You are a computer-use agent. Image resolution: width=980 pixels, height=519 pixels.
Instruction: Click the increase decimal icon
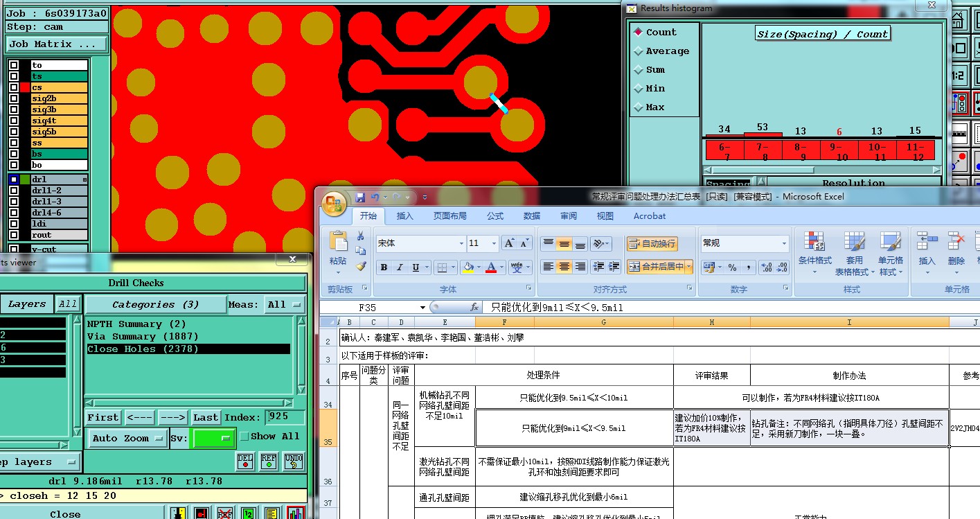(x=766, y=267)
